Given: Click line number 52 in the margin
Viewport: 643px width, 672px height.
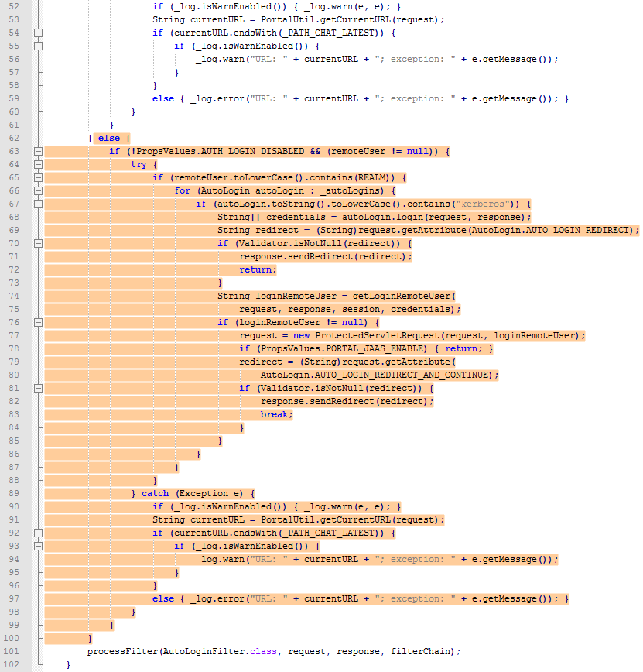Looking at the screenshot, I should point(14,6).
